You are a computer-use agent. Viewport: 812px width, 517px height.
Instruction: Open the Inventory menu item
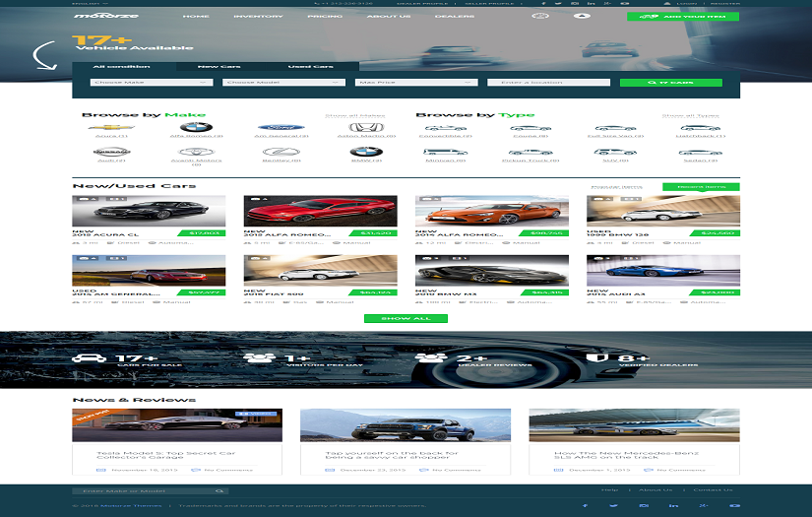tap(259, 16)
